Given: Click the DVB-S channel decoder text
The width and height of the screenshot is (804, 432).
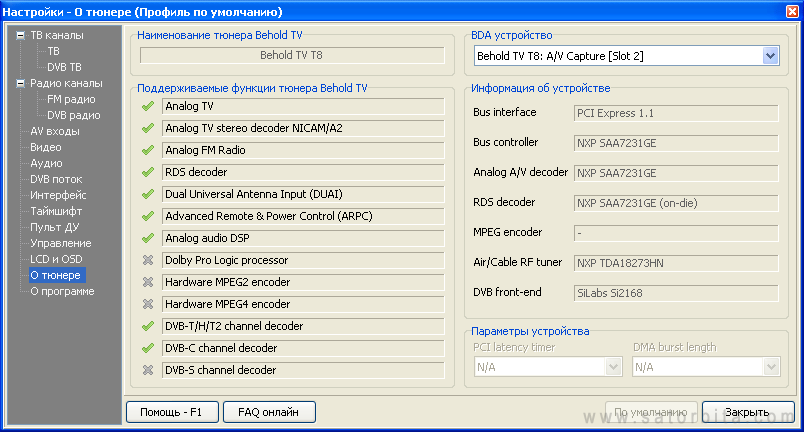Looking at the screenshot, I should (220, 370).
